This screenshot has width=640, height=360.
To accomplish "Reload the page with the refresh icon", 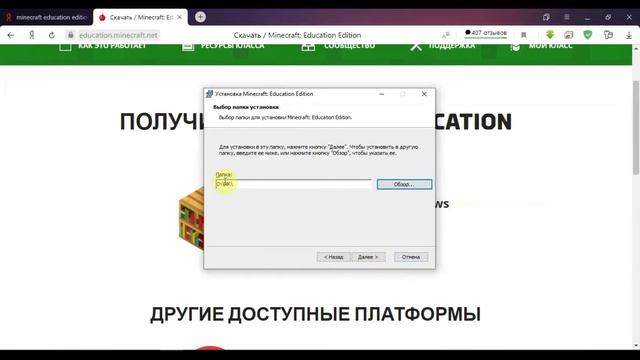I will point(51,35).
